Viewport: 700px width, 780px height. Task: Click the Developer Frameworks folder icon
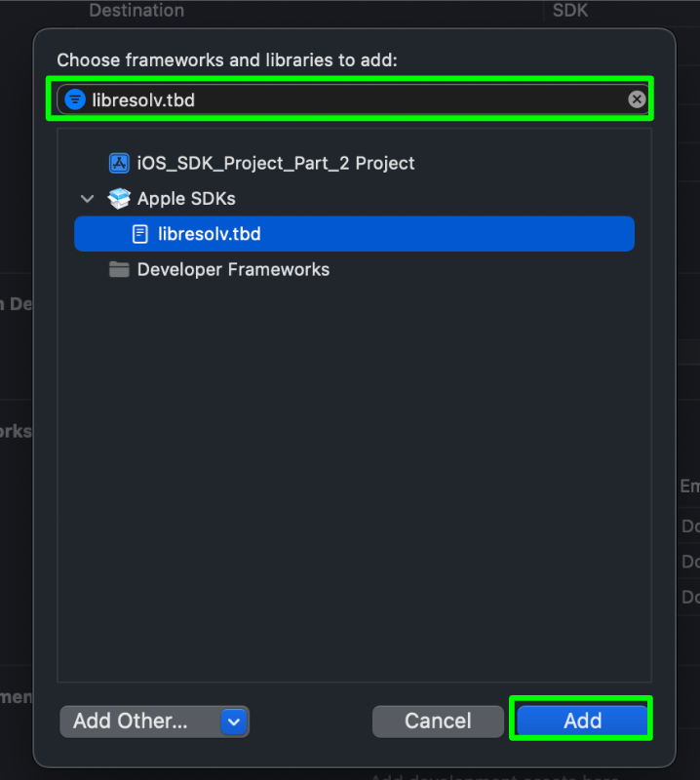pos(119,269)
